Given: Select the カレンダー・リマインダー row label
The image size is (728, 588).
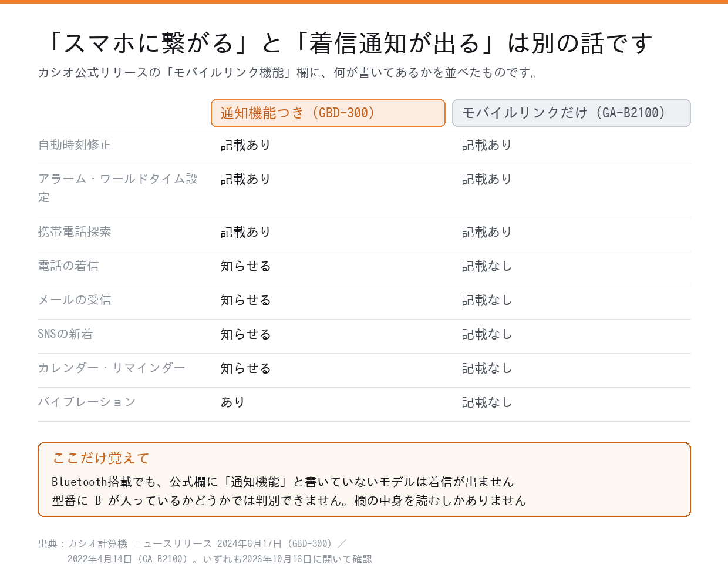Looking at the screenshot, I should pyautogui.click(x=112, y=368).
